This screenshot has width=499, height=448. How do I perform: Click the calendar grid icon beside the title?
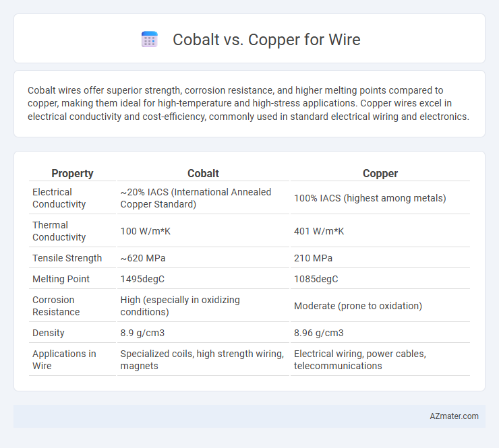pyautogui.click(x=149, y=40)
